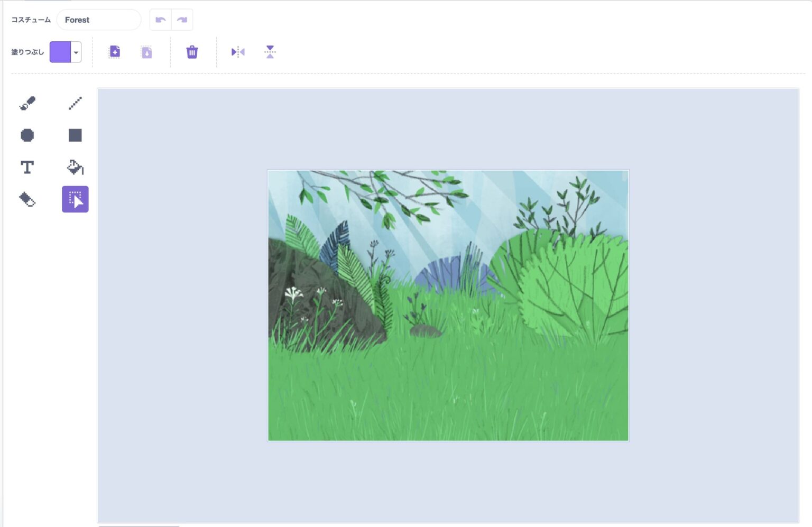The width and height of the screenshot is (812, 527).
Task: Select the Fill bucket tool
Action: coord(75,168)
